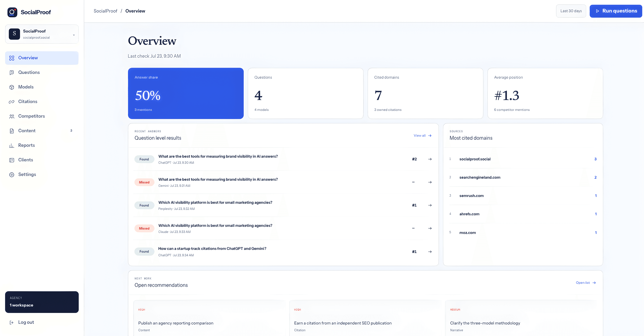Open the Last 30 days range selector
644x336 pixels.
[x=571, y=11]
